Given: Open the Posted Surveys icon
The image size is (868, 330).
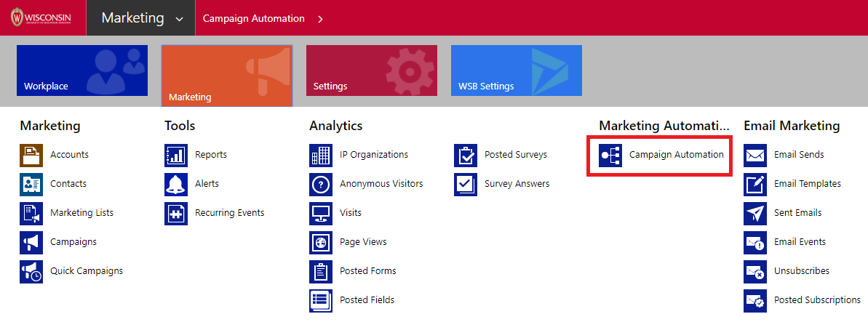Looking at the screenshot, I should click(466, 155).
